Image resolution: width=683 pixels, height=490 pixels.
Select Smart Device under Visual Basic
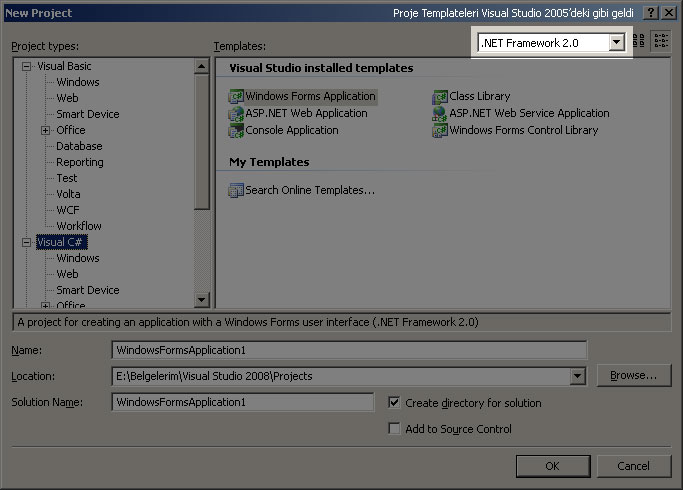(x=87, y=114)
